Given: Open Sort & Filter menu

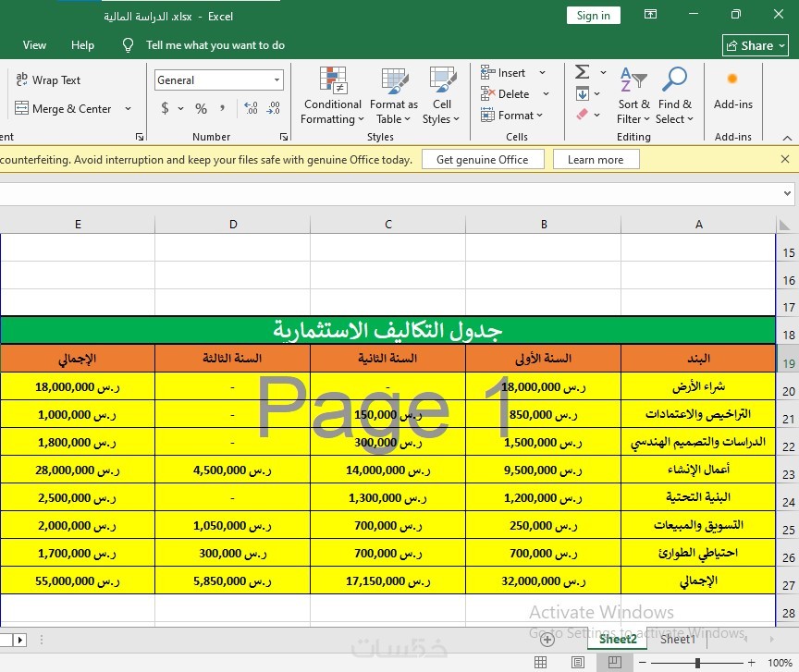Looking at the screenshot, I should 633,96.
